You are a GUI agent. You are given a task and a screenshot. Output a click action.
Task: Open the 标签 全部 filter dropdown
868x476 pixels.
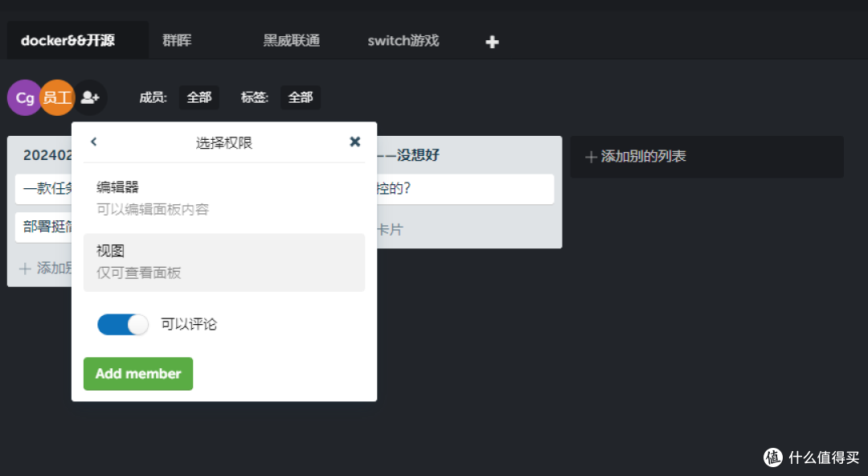pyautogui.click(x=300, y=96)
